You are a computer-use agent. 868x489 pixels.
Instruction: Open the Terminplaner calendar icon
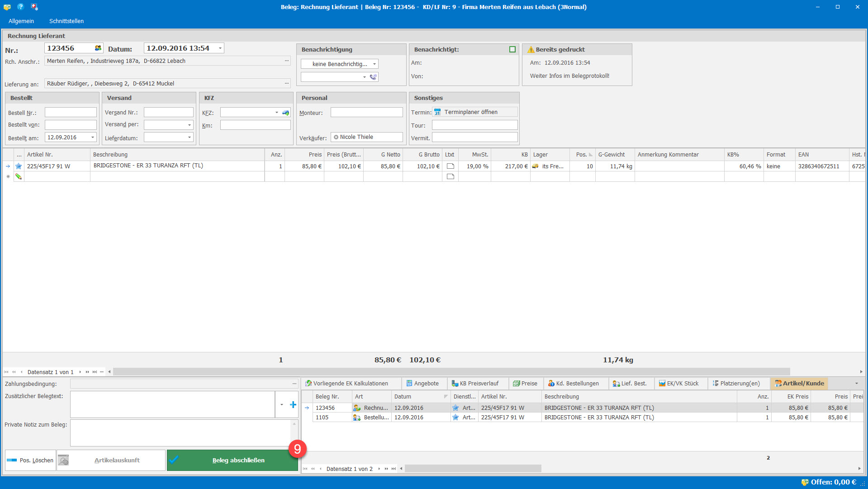point(437,112)
